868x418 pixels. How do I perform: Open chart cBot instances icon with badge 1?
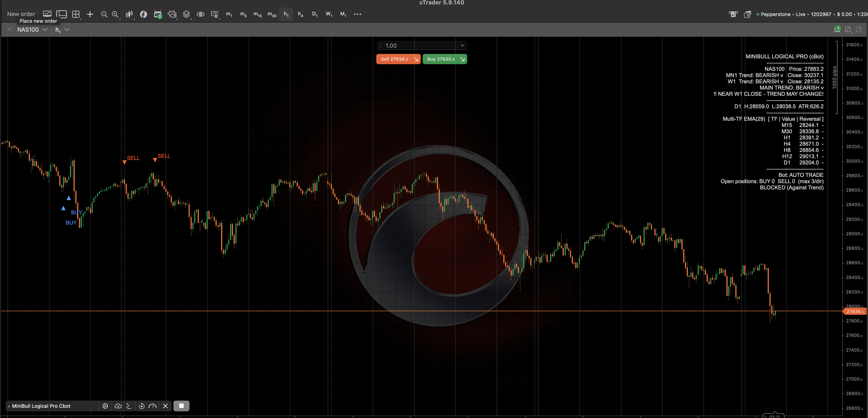pyautogui.click(x=837, y=29)
